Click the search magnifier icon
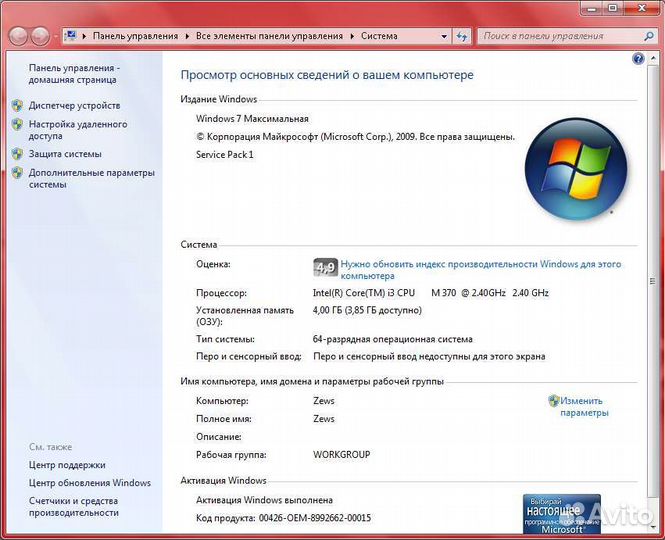The width and height of the screenshot is (665, 540). 648,36
